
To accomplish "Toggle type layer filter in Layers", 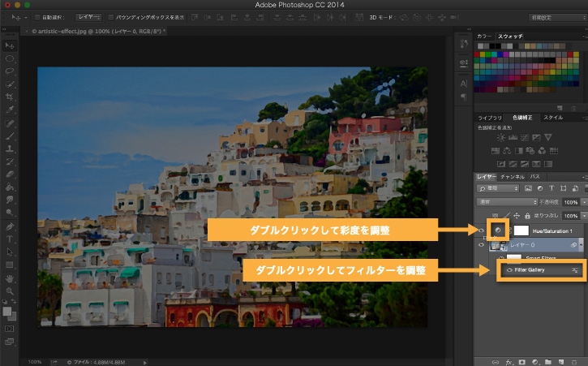I will click(x=552, y=188).
